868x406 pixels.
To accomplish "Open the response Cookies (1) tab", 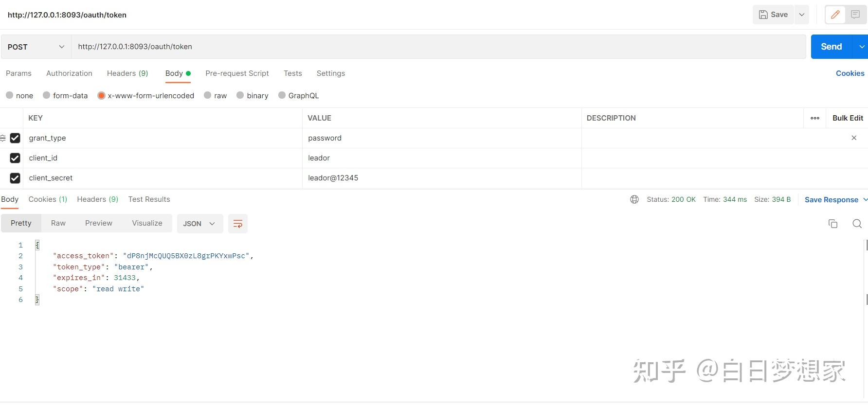I will pyautogui.click(x=48, y=199).
